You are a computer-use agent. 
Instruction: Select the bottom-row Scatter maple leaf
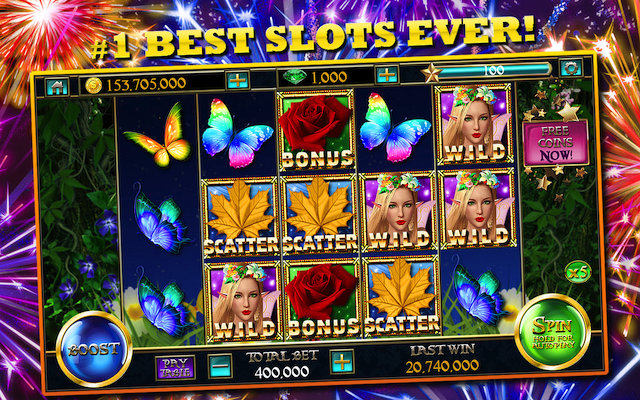click(x=402, y=296)
